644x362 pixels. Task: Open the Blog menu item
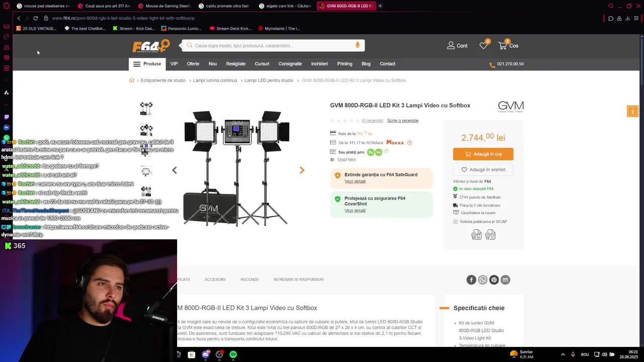coord(366,64)
